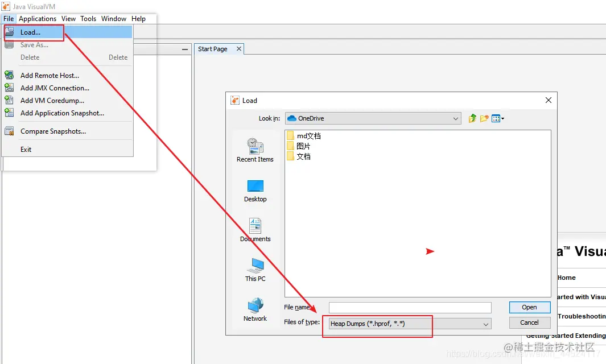Screen dimensions: 606x364
Task: Open Recent Items location
Action: coord(255,150)
